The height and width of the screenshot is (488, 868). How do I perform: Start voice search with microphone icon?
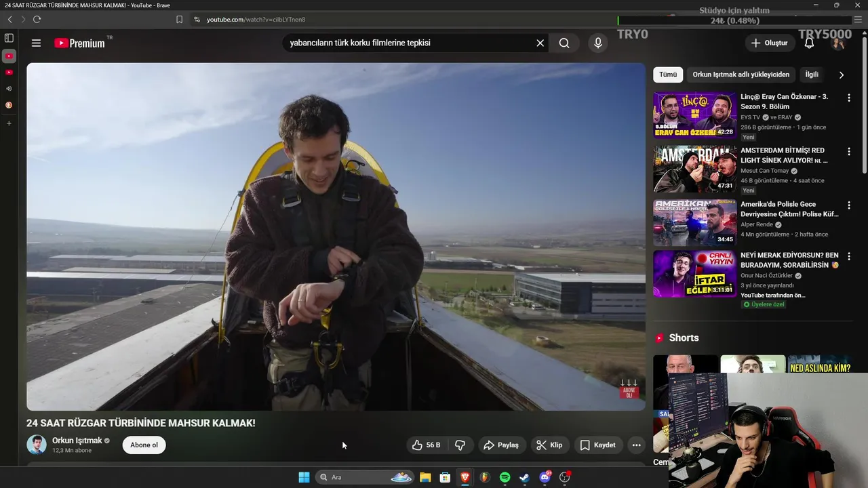coord(597,43)
